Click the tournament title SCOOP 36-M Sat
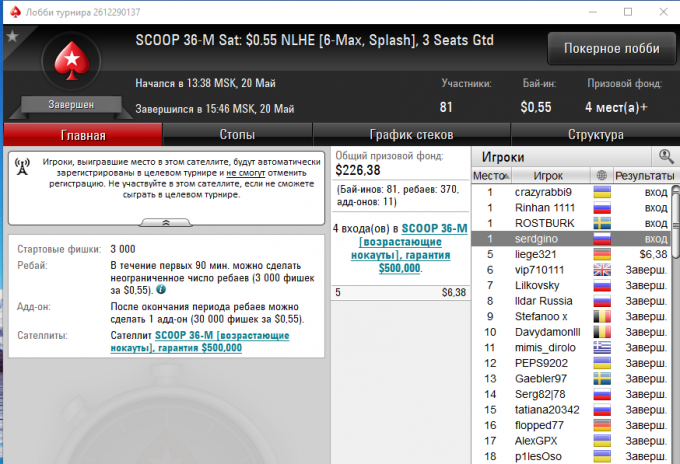This screenshot has width=680, height=464. 314,40
